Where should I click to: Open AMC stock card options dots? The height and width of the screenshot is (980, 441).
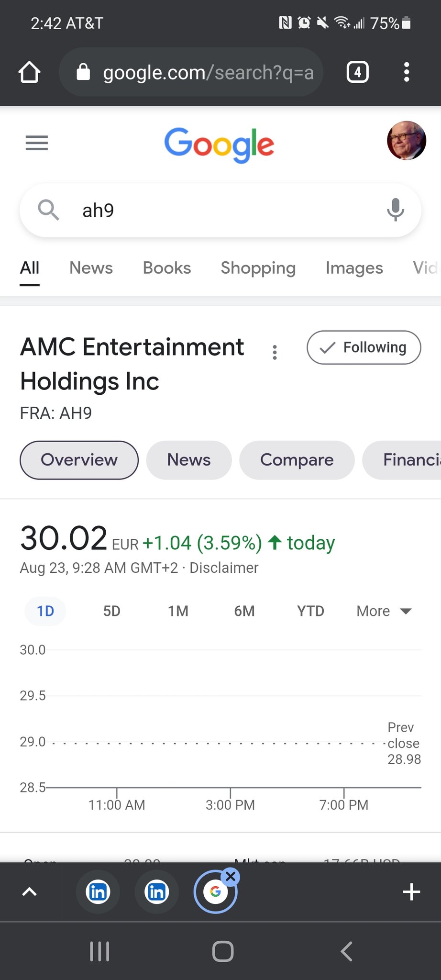tap(275, 352)
